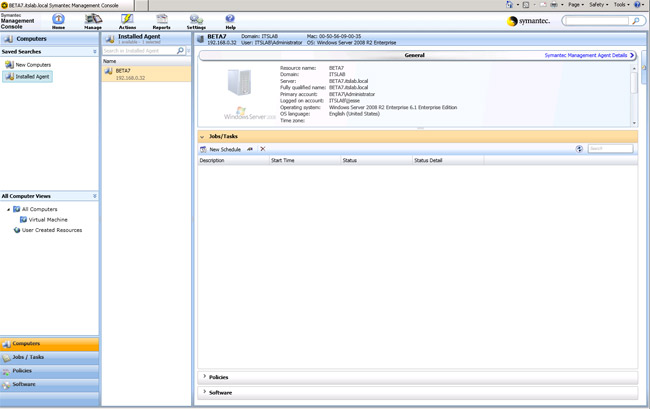Click the Search in Installed Agent field
This screenshot has width=650, height=409.
click(139, 51)
